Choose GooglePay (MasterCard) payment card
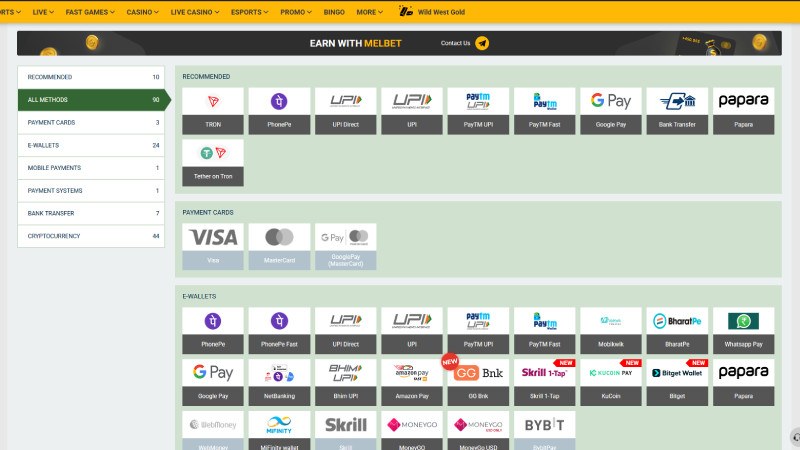The width and height of the screenshot is (800, 450). [345, 246]
